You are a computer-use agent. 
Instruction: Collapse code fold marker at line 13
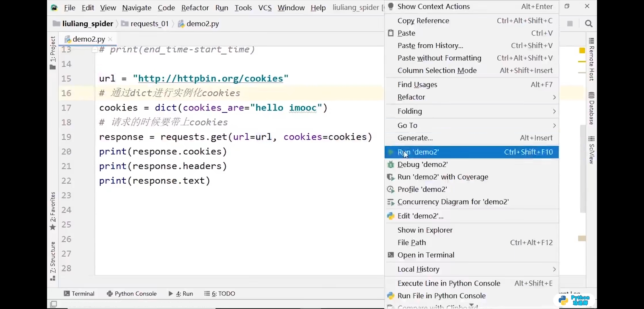(x=95, y=50)
